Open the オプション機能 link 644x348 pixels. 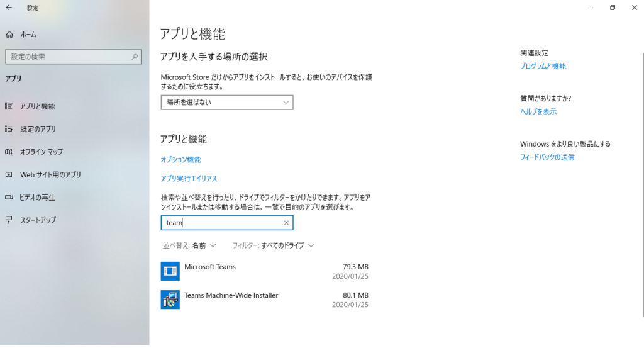[x=180, y=159]
